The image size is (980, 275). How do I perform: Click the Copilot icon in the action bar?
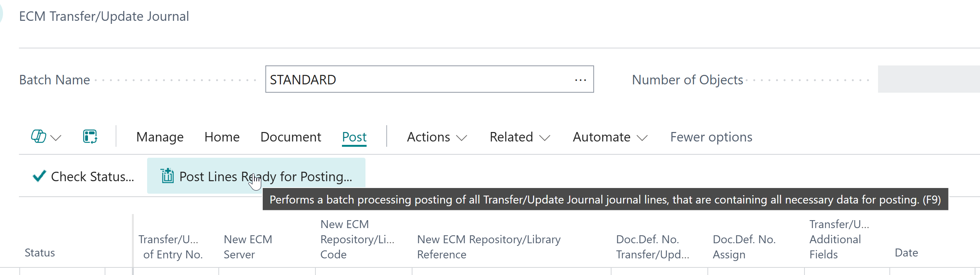click(38, 136)
